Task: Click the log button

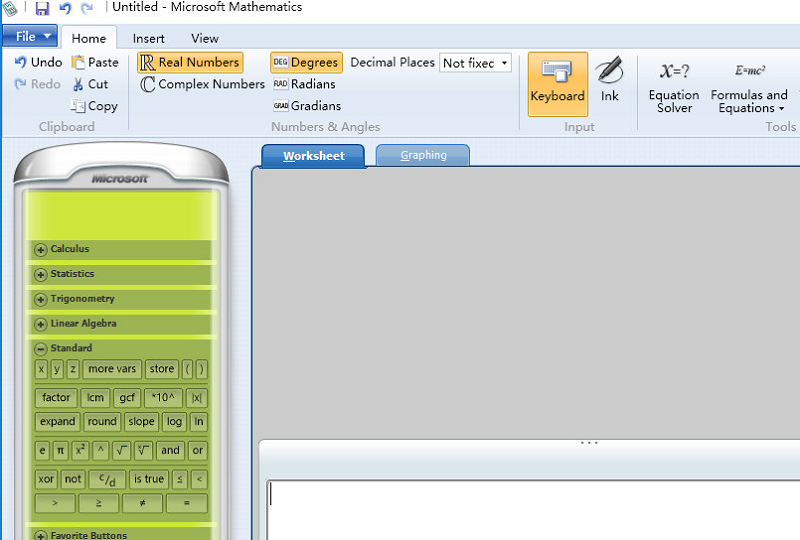Action: 174,422
